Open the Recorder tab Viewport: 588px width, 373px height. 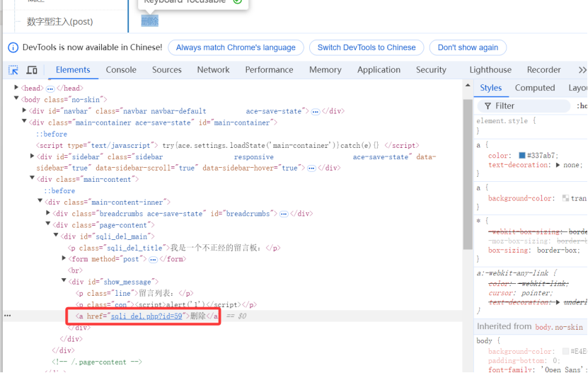click(543, 70)
